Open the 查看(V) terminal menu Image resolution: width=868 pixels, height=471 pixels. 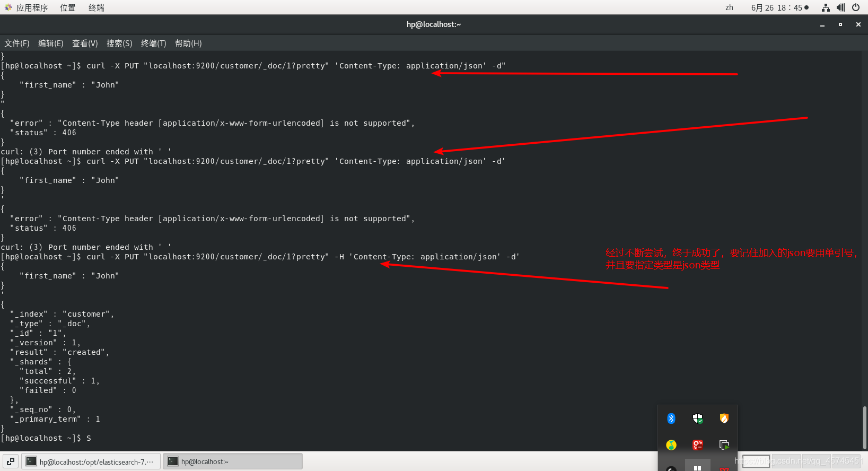tap(85, 43)
